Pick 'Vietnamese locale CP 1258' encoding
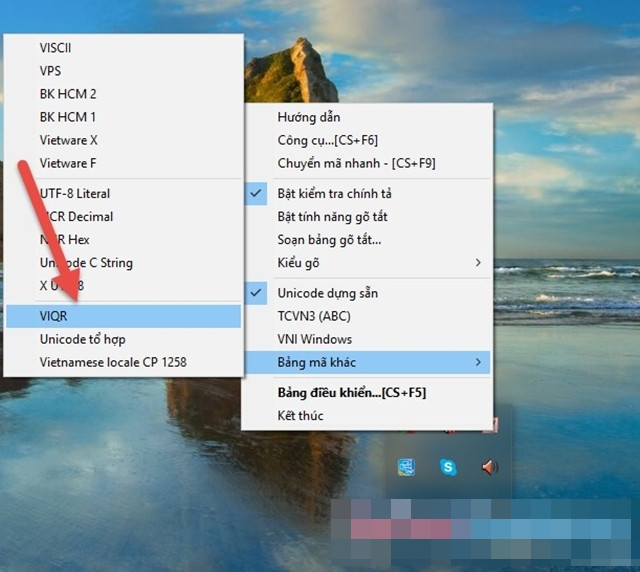 click(x=113, y=362)
